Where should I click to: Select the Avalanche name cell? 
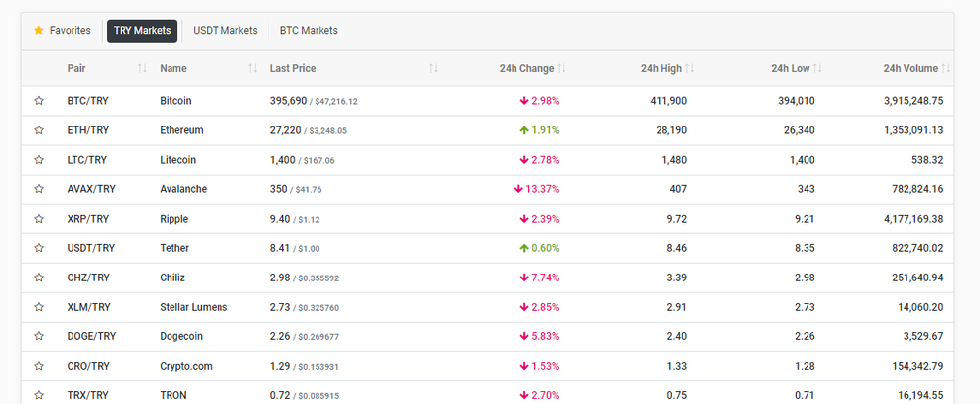click(x=183, y=189)
